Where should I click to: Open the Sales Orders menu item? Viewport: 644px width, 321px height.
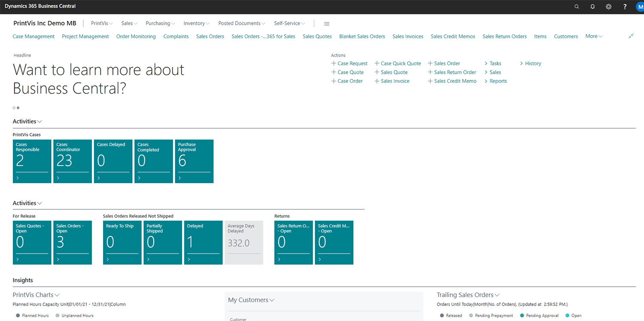click(210, 36)
